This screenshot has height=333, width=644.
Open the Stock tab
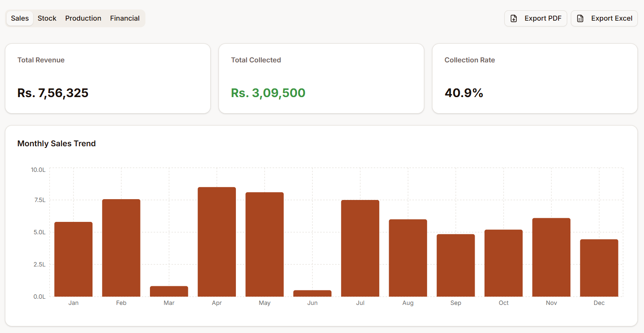pos(47,18)
